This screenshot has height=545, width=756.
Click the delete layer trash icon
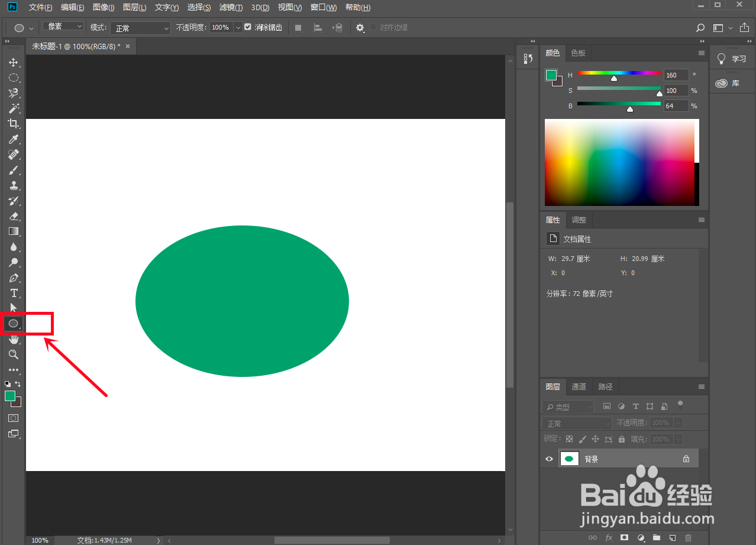(688, 538)
